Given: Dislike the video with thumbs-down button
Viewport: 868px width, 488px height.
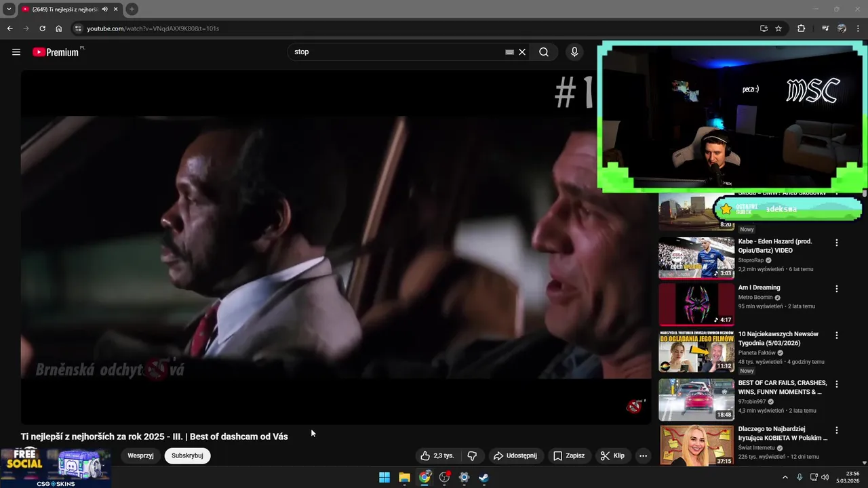Looking at the screenshot, I should [473, 455].
